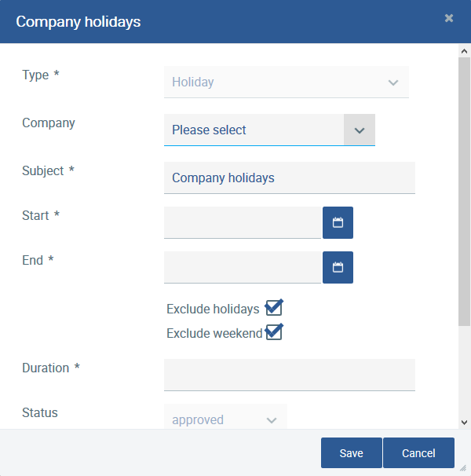Viewport: 471px width, 476px height.
Task: Open the End date calendar picker
Action: pyautogui.click(x=338, y=268)
